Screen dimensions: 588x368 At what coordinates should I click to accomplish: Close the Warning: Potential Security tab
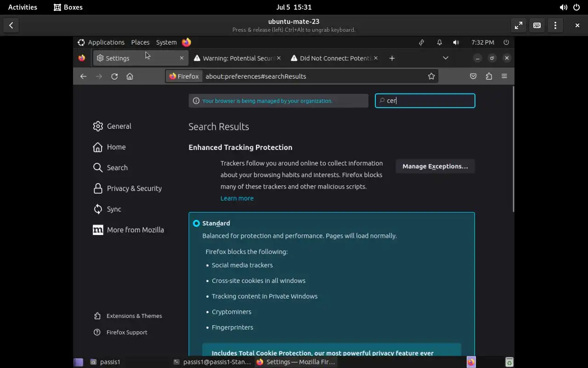279,58
